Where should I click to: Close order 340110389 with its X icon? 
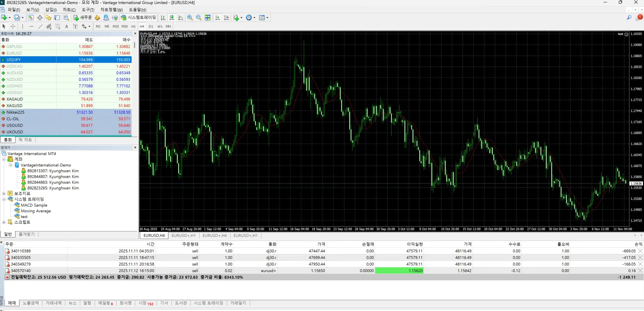click(640, 251)
